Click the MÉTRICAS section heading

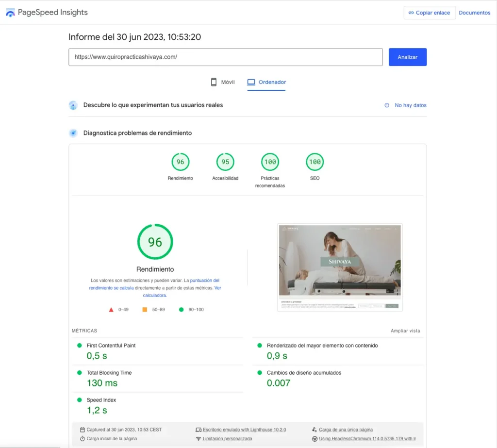(x=84, y=331)
